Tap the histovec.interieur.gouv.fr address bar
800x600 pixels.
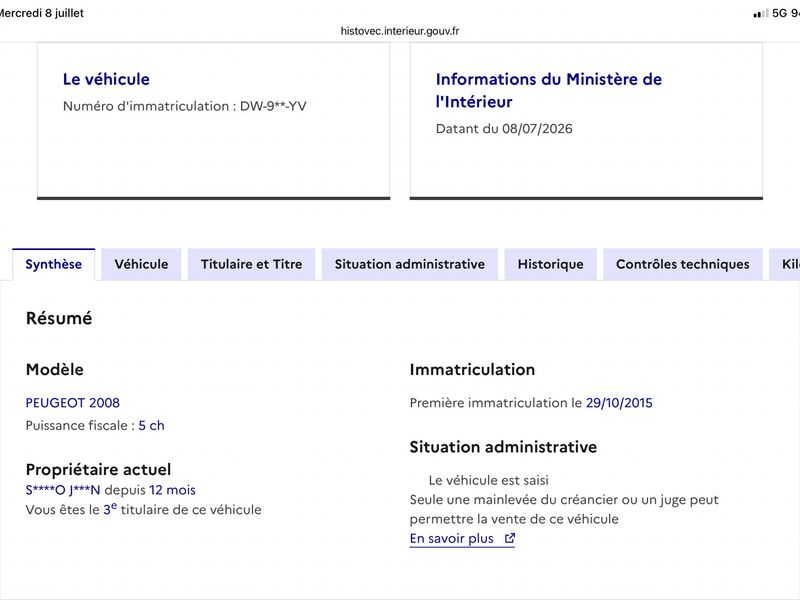point(400,31)
